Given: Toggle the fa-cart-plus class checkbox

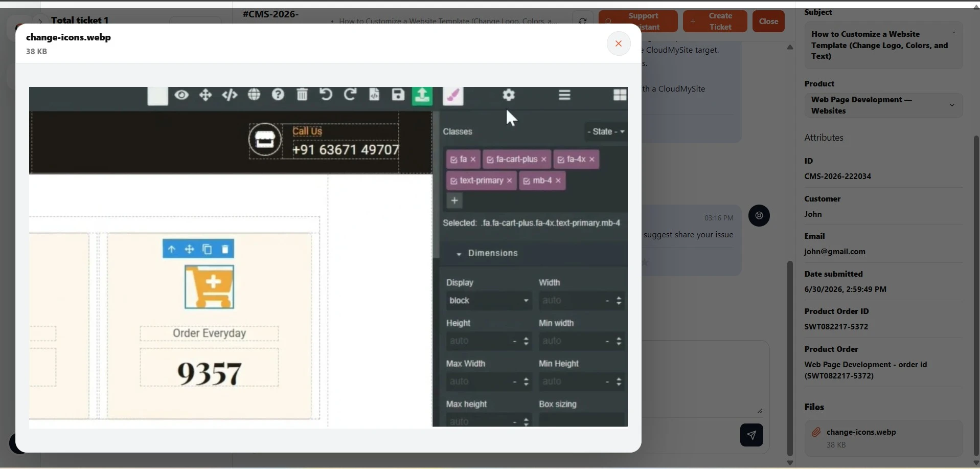Looking at the screenshot, I should 490,160.
